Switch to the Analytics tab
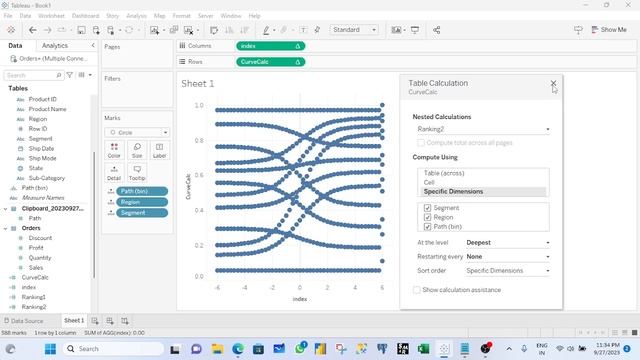Screen dimensions: 640x360 coord(55,46)
